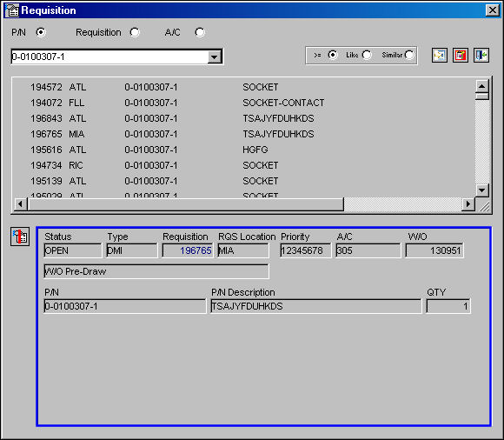Click the Requisition window title icon
504x440 pixels.
coord(12,10)
